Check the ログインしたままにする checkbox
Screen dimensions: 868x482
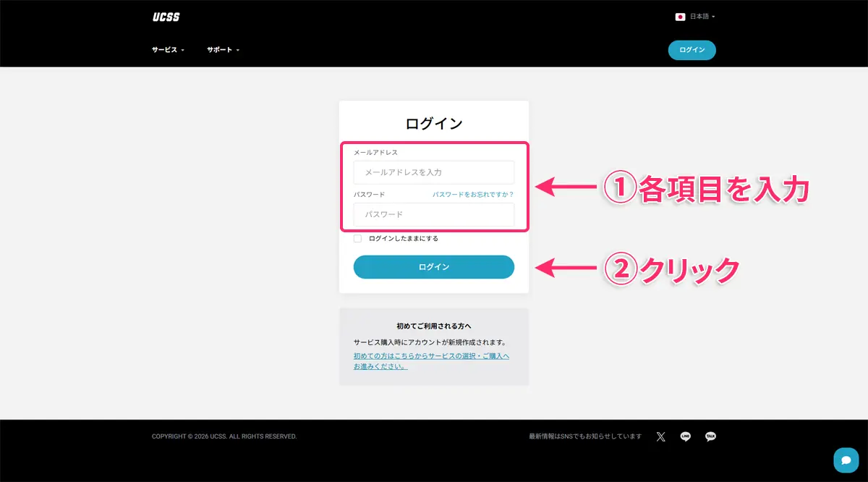point(357,238)
